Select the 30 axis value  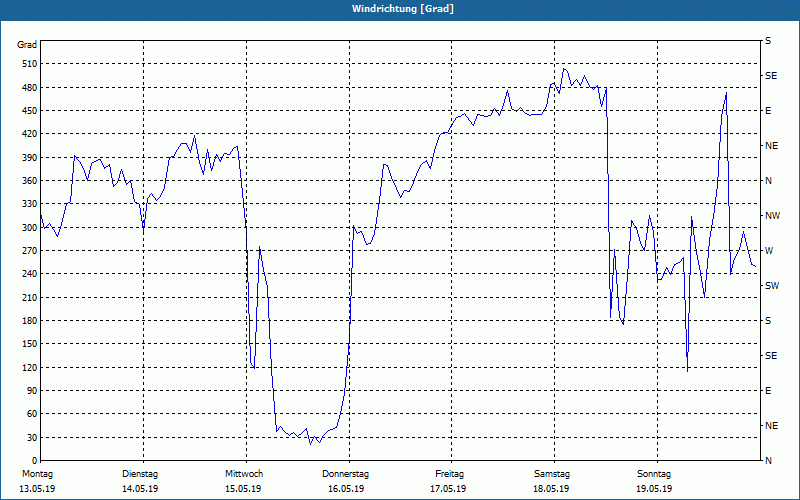(32, 437)
